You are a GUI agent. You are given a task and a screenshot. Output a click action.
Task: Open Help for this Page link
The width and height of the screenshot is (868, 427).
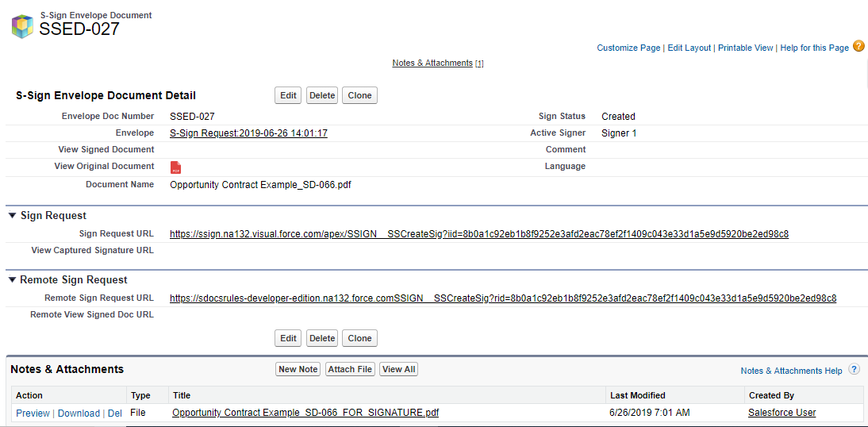coord(814,48)
